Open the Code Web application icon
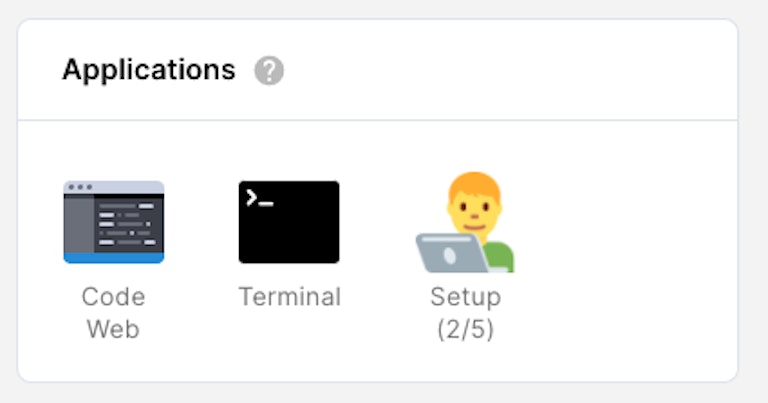Viewport: 768px width, 403px height. tap(114, 222)
